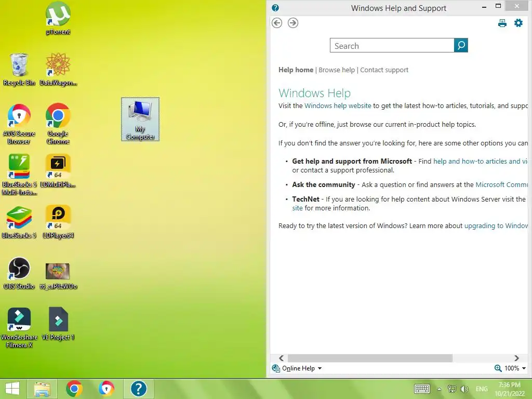Open TechNet site link
This screenshot has width=532, height=399.
click(x=297, y=208)
